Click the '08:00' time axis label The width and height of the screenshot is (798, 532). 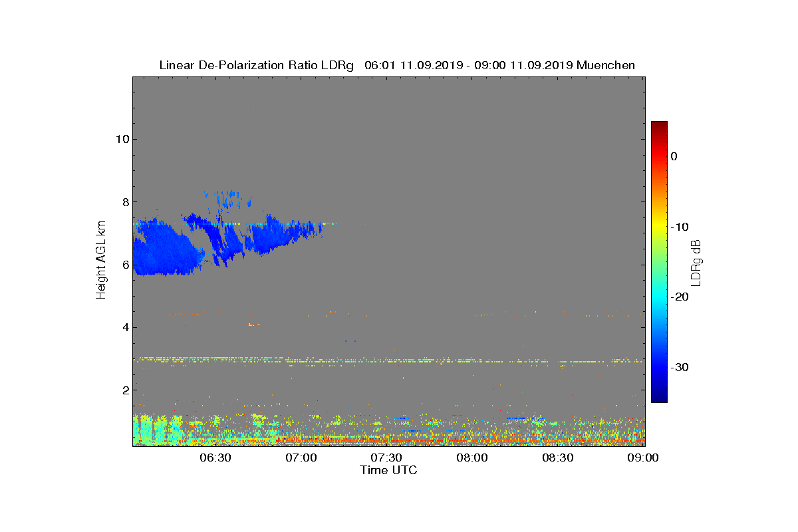473,458
